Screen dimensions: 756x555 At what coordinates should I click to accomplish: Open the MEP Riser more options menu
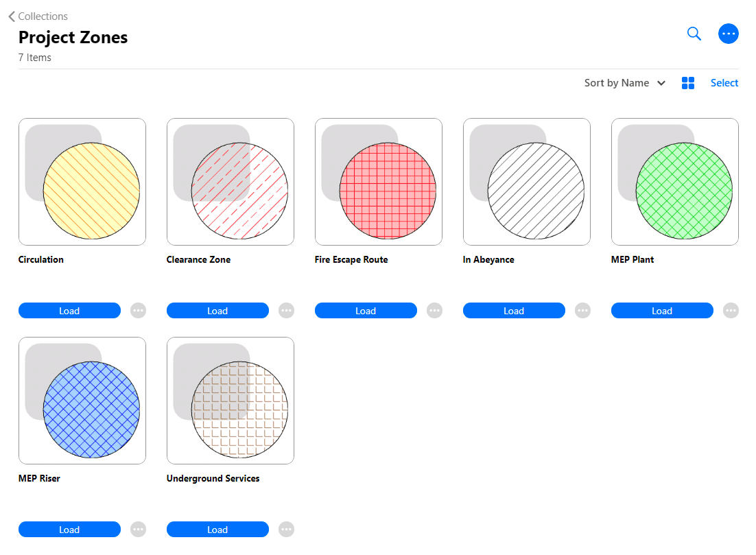pos(138,529)
